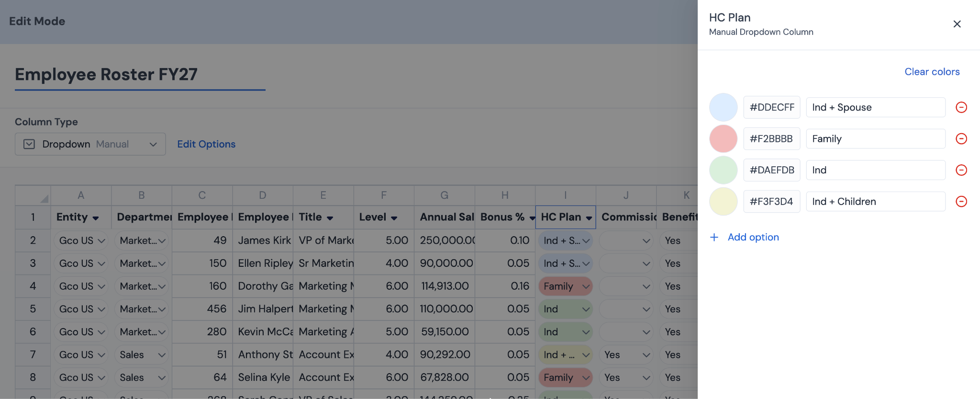
Task: Remove the Ind + Children option
Action: pyautogui.click(x=961, y=202)
